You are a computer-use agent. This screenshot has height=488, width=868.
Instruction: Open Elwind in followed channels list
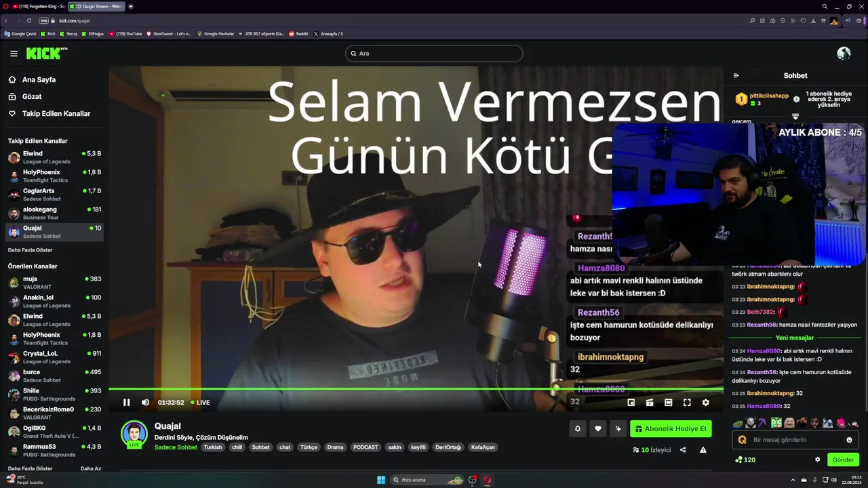click(54, 157)
